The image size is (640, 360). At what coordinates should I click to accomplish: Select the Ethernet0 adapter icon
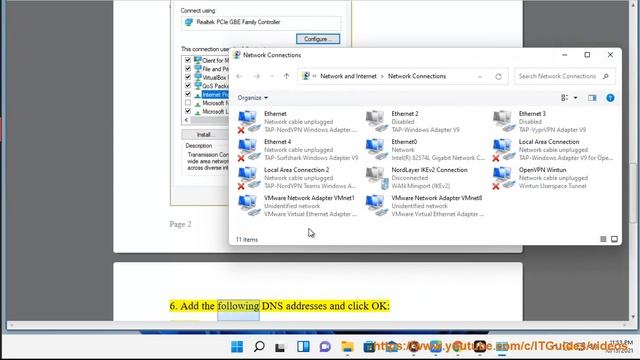coord(376,150)
